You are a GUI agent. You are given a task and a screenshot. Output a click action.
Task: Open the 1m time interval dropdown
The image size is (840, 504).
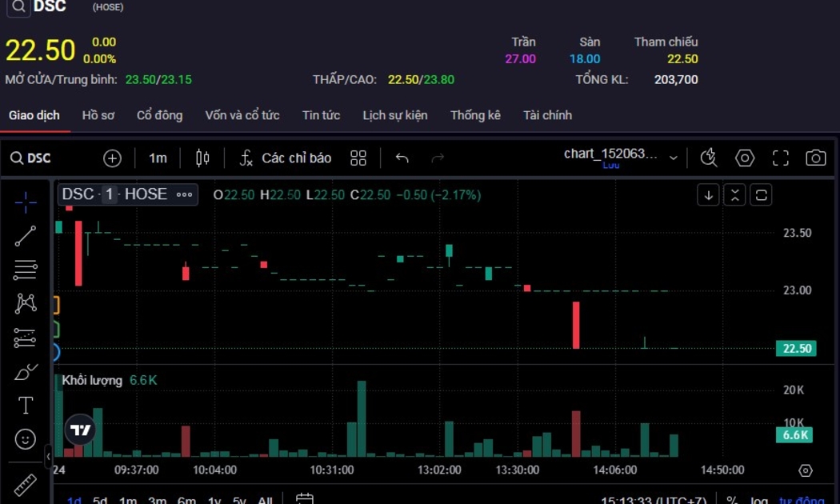point(158,158)
